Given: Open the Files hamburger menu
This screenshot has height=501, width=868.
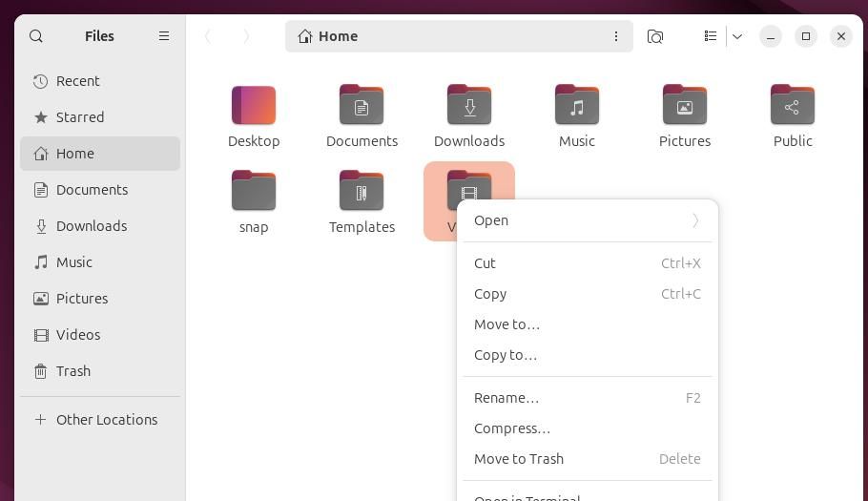Looking at the screenshot, I should 164,36.
